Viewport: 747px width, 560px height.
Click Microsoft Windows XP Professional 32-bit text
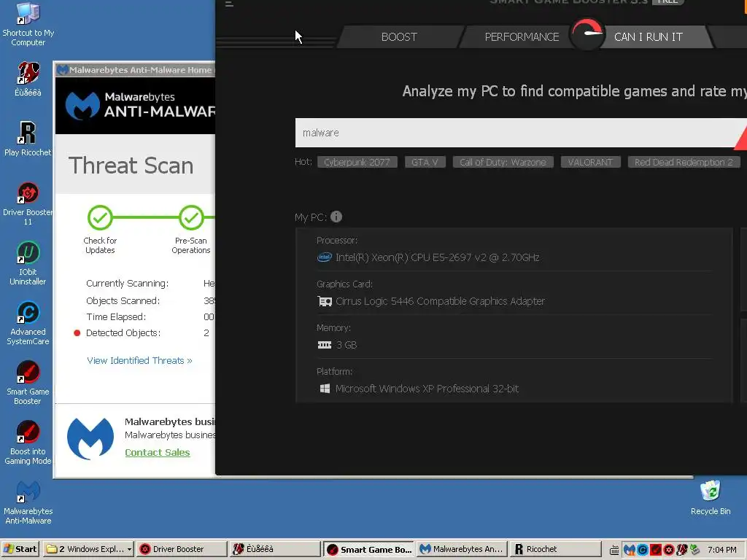pos(427,389)
